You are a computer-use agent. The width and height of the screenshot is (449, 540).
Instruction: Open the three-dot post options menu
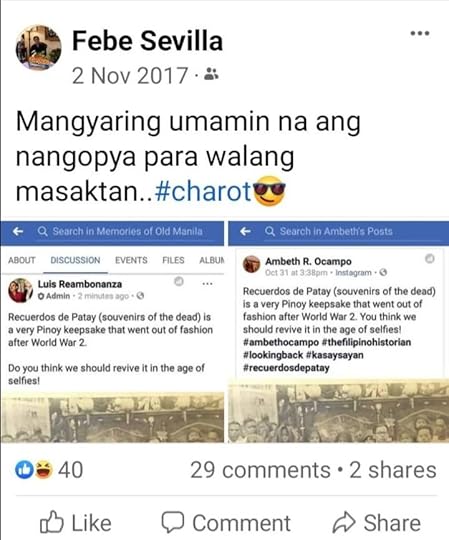click(420, 33)
